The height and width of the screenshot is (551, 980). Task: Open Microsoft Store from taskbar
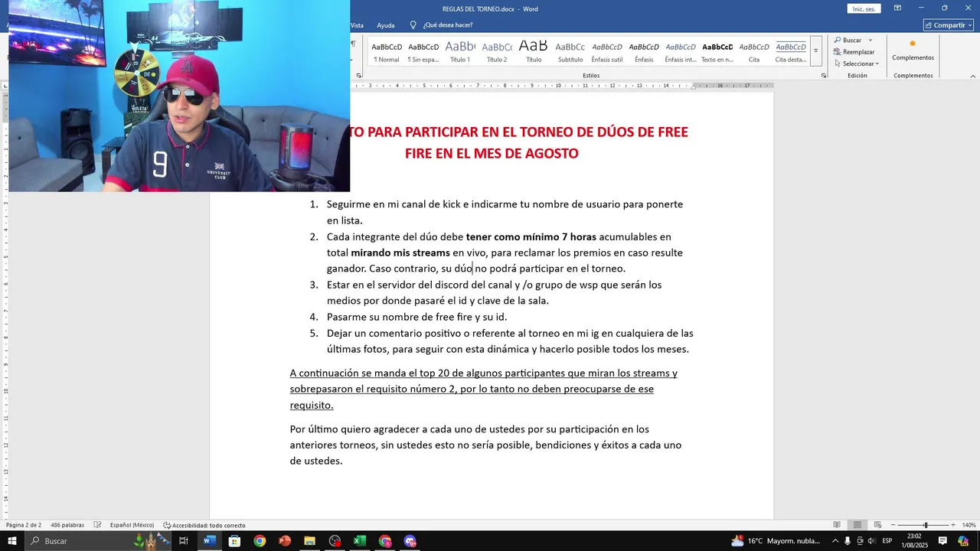tap(234, 541)
